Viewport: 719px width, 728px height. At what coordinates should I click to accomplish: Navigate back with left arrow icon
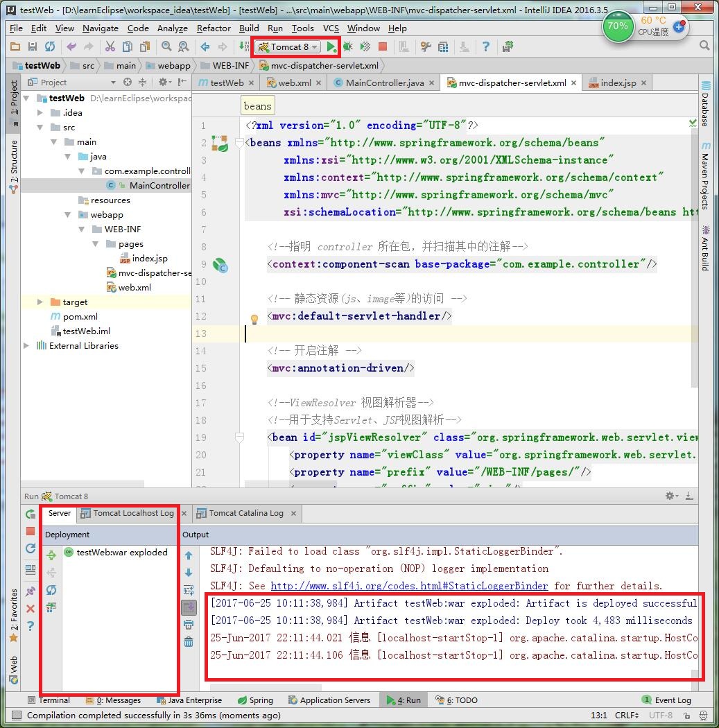205,46
